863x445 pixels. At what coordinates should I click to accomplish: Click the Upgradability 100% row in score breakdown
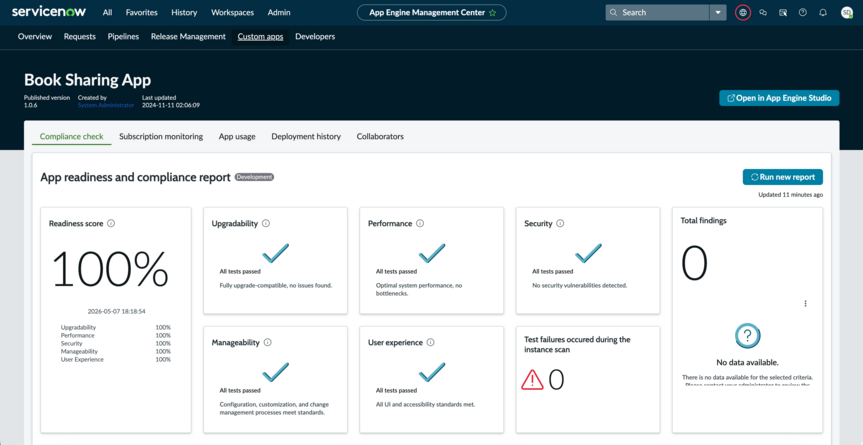[x=116, y=327]
